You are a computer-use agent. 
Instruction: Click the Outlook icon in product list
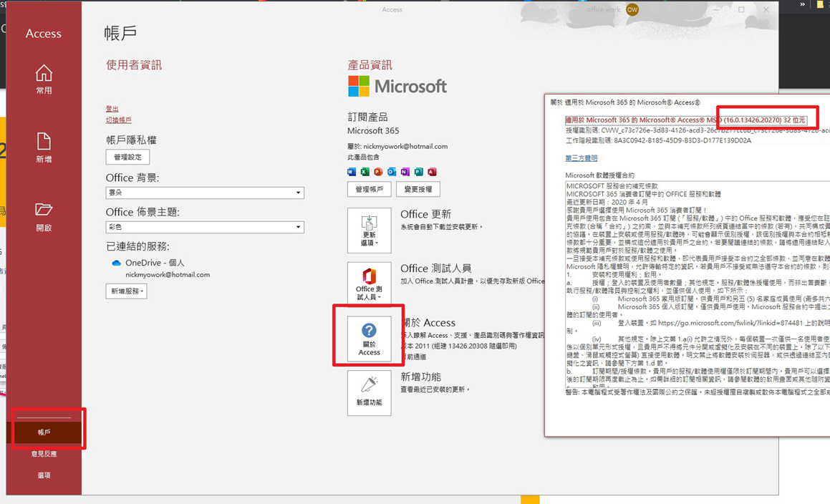tap(392, 172)
